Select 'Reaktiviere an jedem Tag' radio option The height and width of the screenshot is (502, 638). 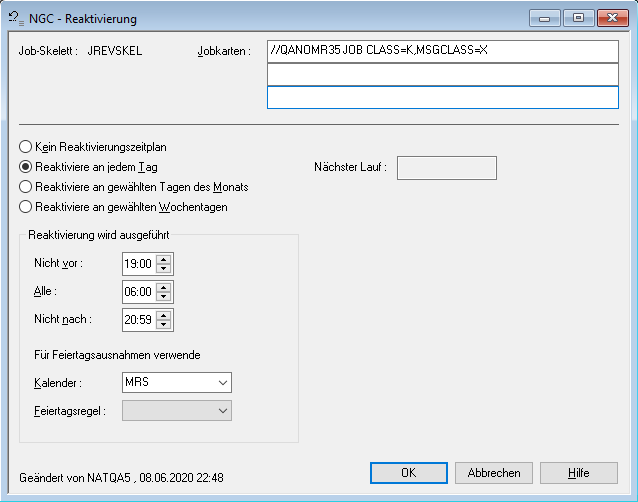pyautogui.click(x=26, y=167)
